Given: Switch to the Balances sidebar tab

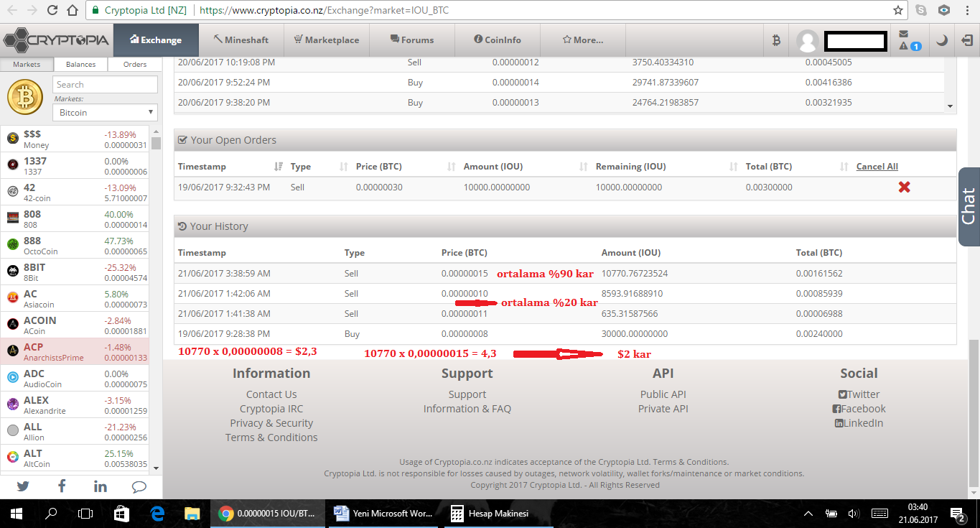Looking at the screenshot, I should click(x=80, y=65).
